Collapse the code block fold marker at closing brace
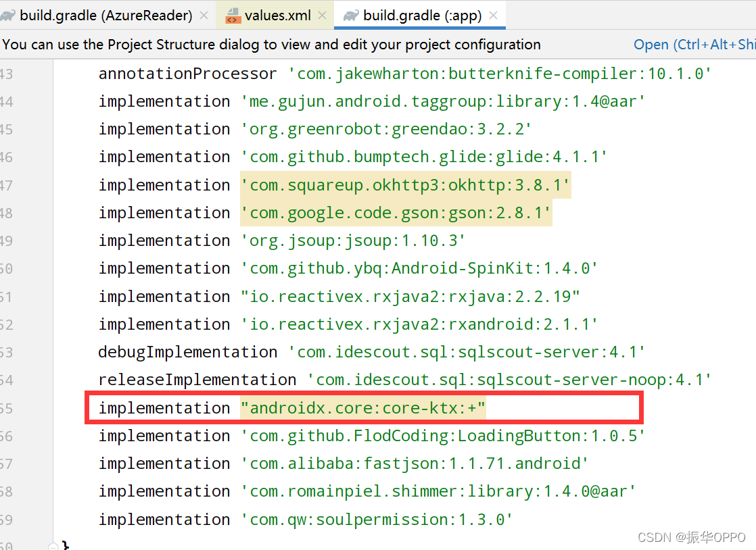The width and height of the screenshot is (756, 550). [53, 546]
